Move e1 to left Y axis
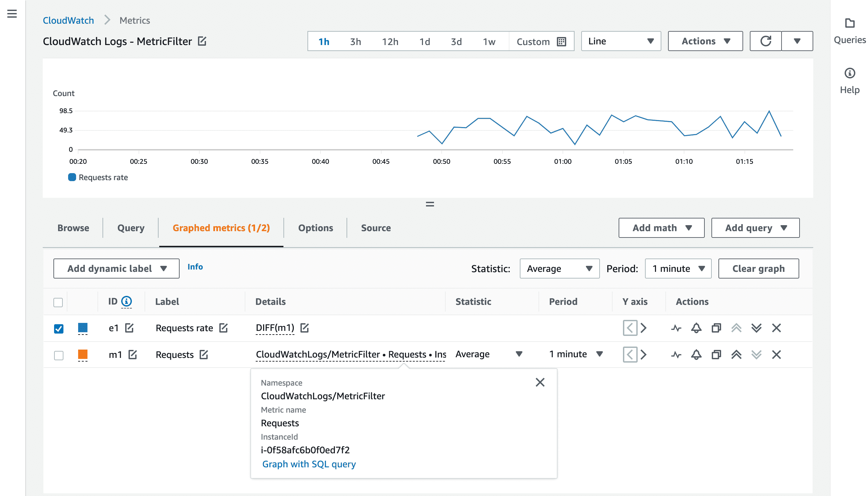Screen dimensions: 868x496 (630, 328)
